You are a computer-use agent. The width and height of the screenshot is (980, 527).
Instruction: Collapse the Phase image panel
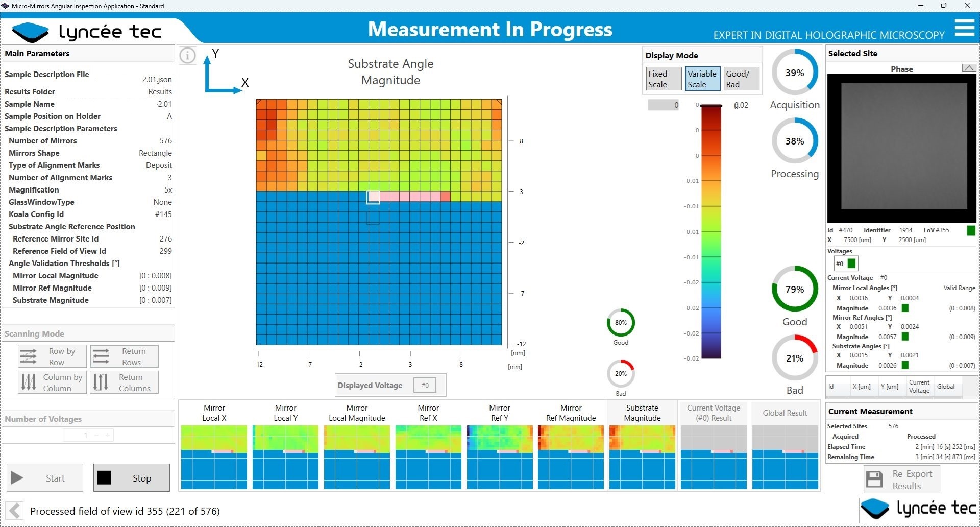point(969,68)
